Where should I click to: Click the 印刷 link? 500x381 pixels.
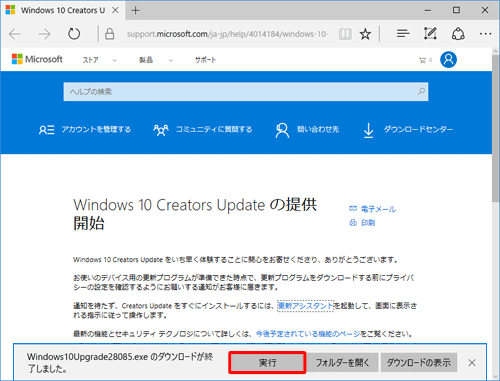(368, 223)
